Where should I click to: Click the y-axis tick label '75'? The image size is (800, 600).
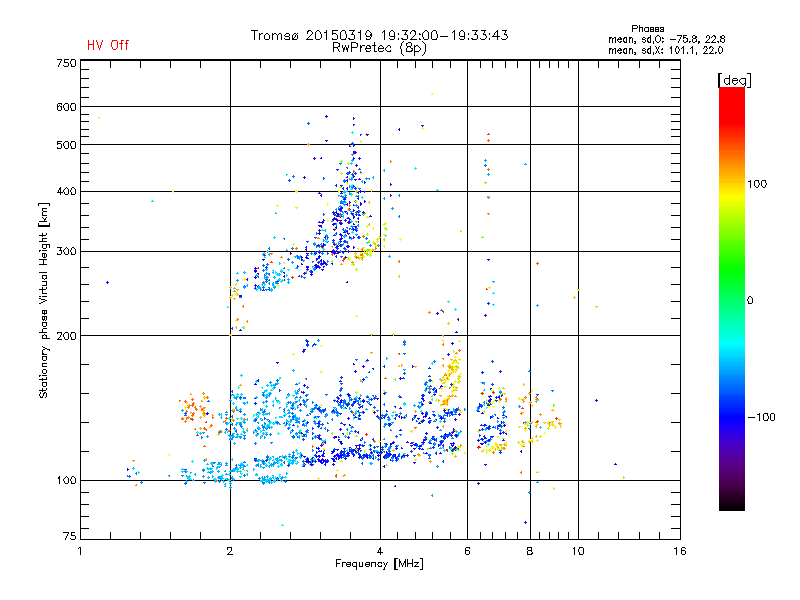tap(70, 536)
